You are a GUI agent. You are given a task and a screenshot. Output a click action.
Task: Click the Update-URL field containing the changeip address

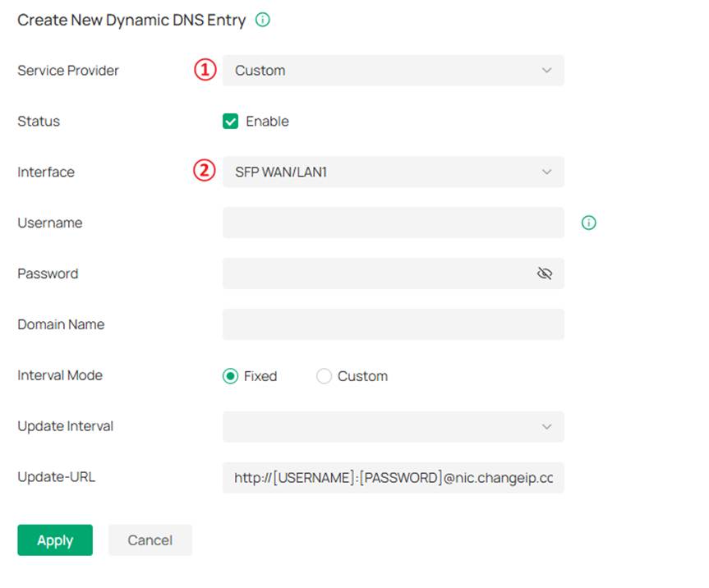[x=393, y=477]
